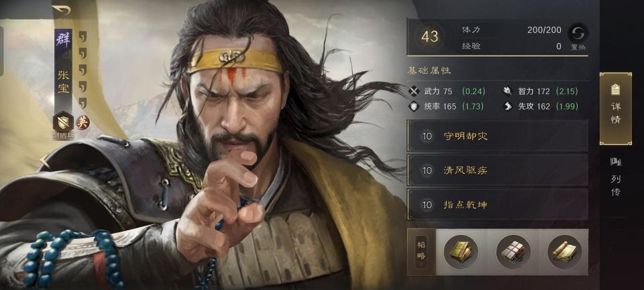Tap the back arrow icon at top-left
644x290 pixels.
pyautogui.click(x=61, y=10)
